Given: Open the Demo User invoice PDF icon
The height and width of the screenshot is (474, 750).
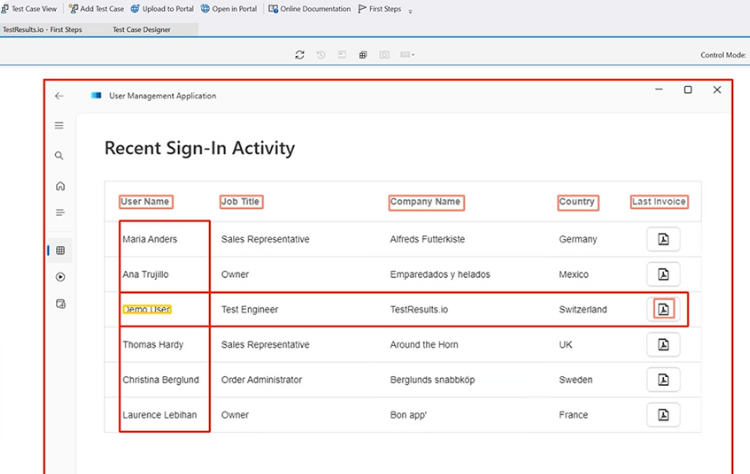Looking at the screenshot, I should point(663,309).
